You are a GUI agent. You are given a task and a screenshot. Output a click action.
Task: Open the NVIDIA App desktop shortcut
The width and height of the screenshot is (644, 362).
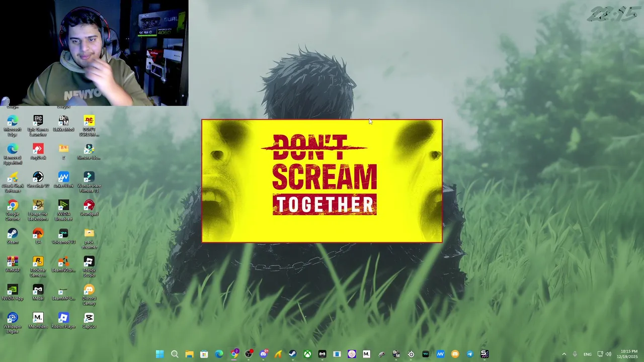point(13,293)
